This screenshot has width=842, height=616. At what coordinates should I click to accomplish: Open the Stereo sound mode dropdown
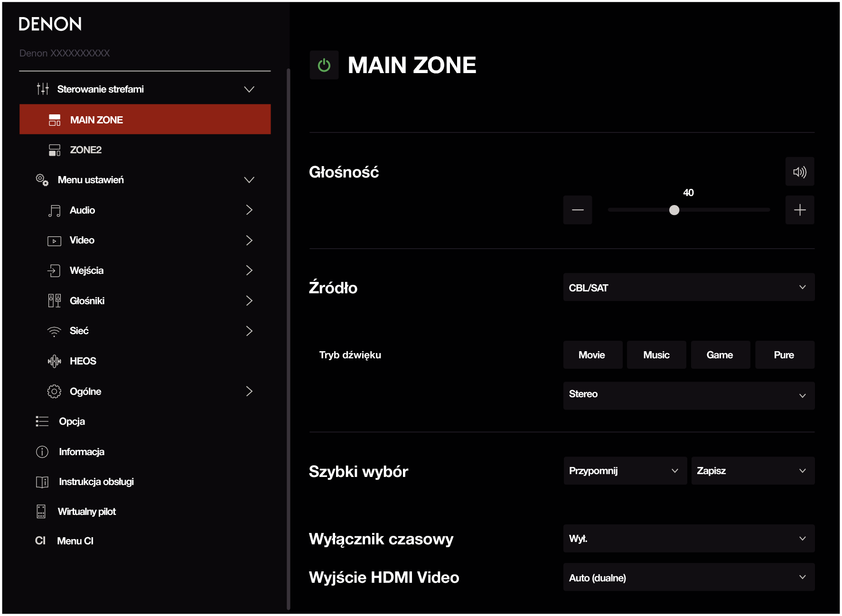[x=689, y=395]
